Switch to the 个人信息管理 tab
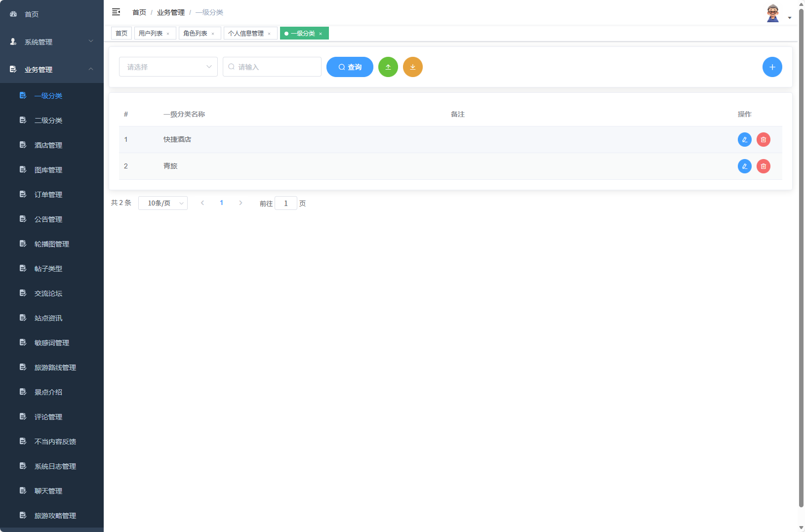The height and width of the screenshot is (532, 805). click(247, 33)
